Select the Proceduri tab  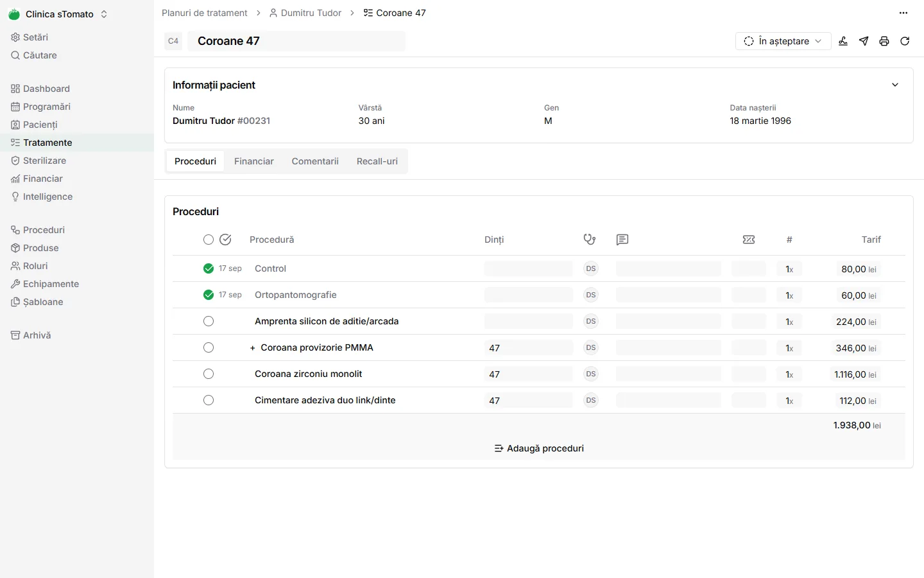[195, 161]
